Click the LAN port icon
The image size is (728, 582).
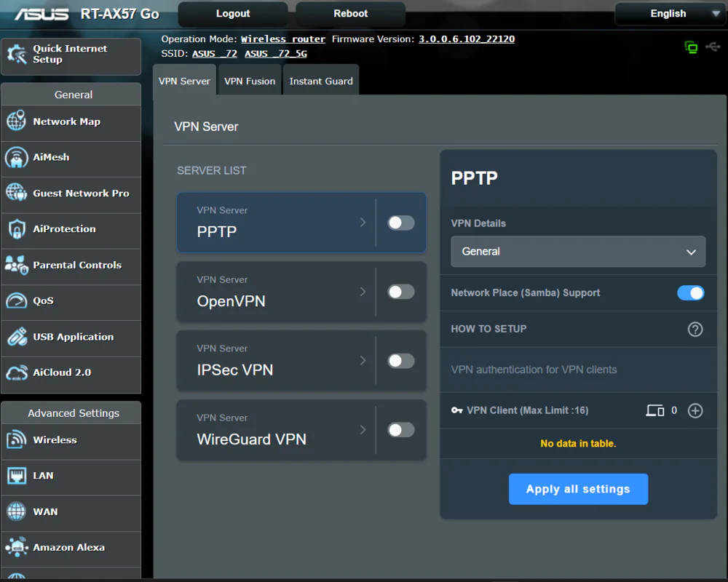pos(16,476)
